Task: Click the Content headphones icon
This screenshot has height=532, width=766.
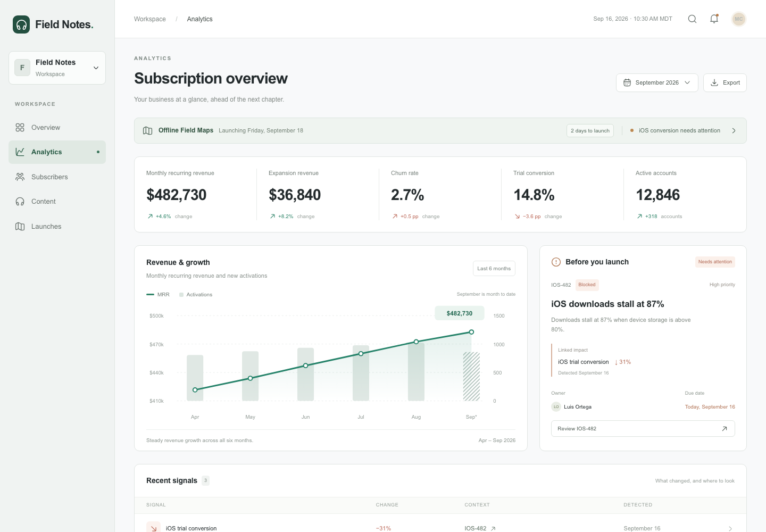Action: tap(20, 202)
